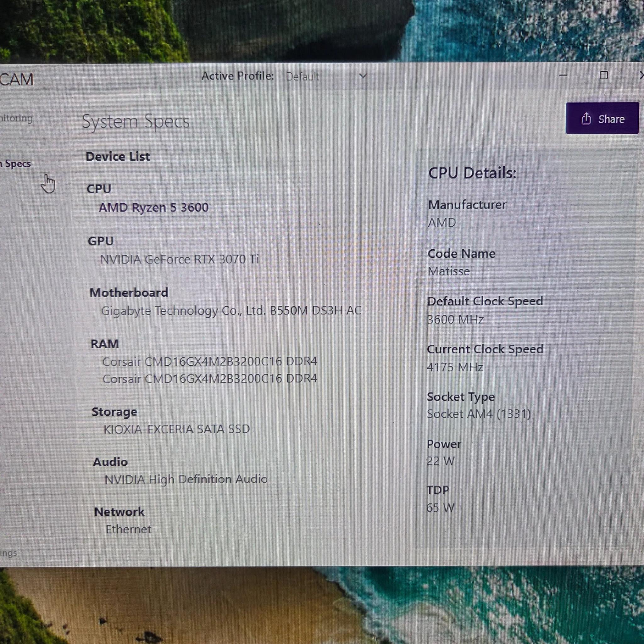Image resolution: width=644 pixels, height=644 pixels.
Task: Click the Share icon on the purple button
Action: pos(586,119)
